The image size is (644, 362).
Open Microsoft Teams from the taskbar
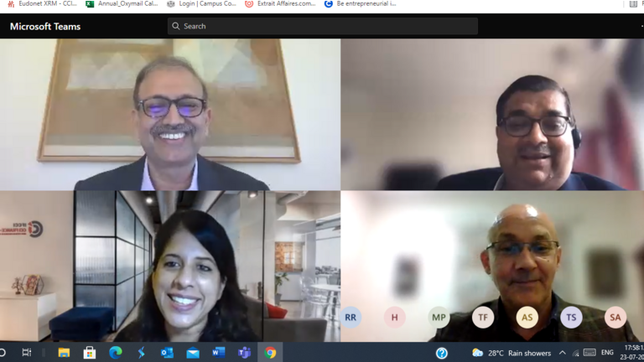pyautogui.click(x=244, y=353)
